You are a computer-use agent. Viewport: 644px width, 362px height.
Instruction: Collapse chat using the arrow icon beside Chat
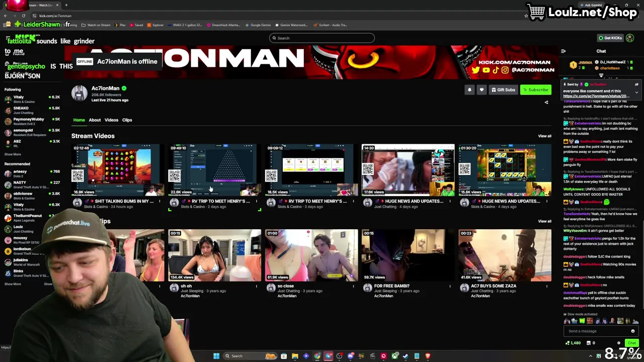point(563,51)
